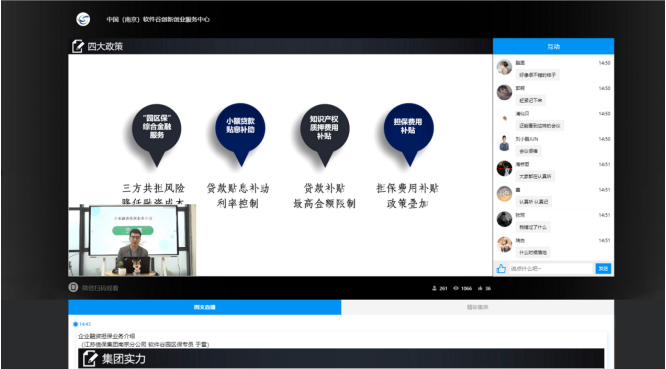Click the likes icon showing 36

(480, 288)
